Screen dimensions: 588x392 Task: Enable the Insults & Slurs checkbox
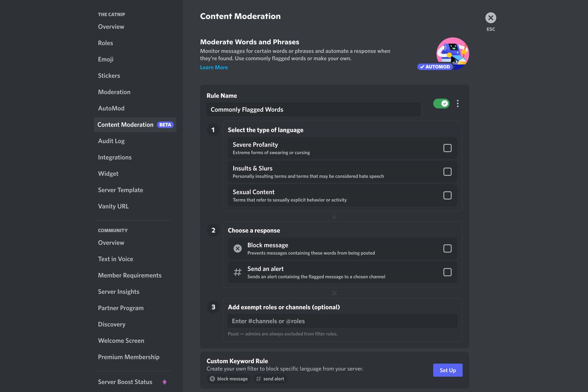pos(447,171)
